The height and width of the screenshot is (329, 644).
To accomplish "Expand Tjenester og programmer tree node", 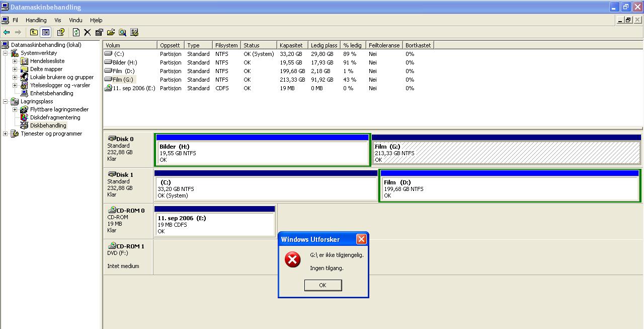I will pos(6,134).
